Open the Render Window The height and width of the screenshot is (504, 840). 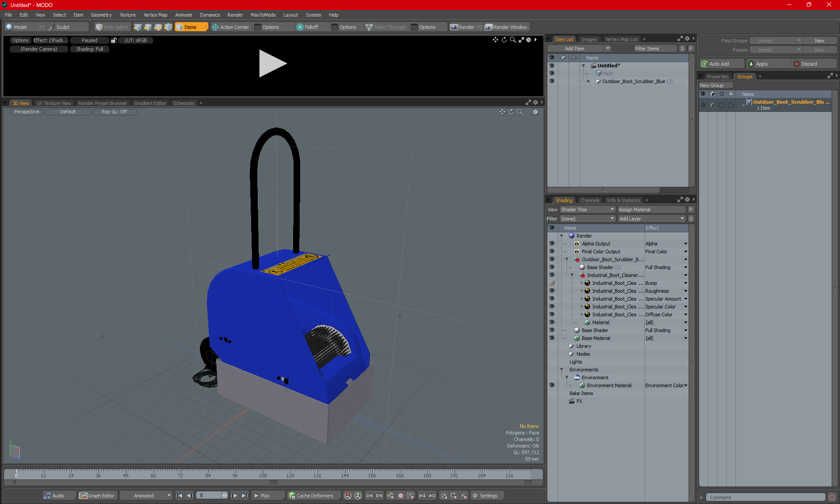tap(506, 27)
